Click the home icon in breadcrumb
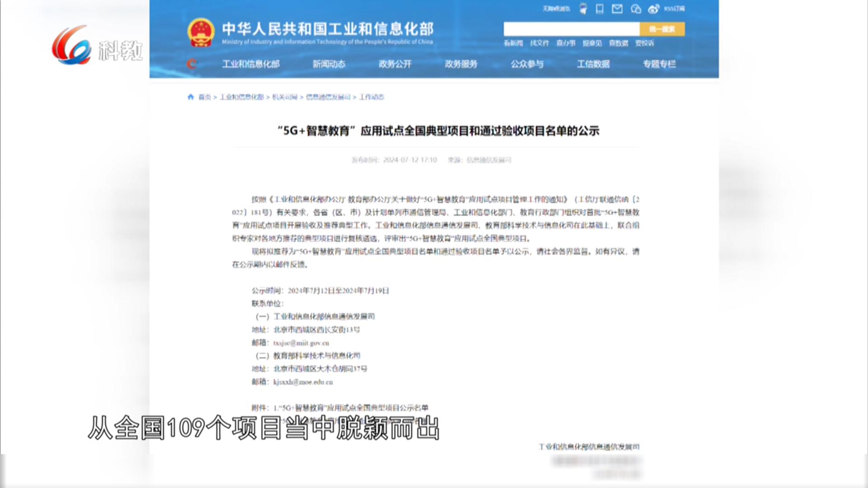The width and height of the screenshot is (868, 488). [191, 97]
